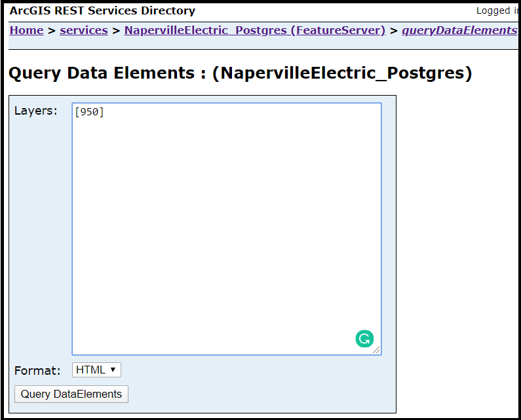Open the queryDataElements breadcrumb link
The height and width of the screenshot is (420, 521).
pos(460,30)
